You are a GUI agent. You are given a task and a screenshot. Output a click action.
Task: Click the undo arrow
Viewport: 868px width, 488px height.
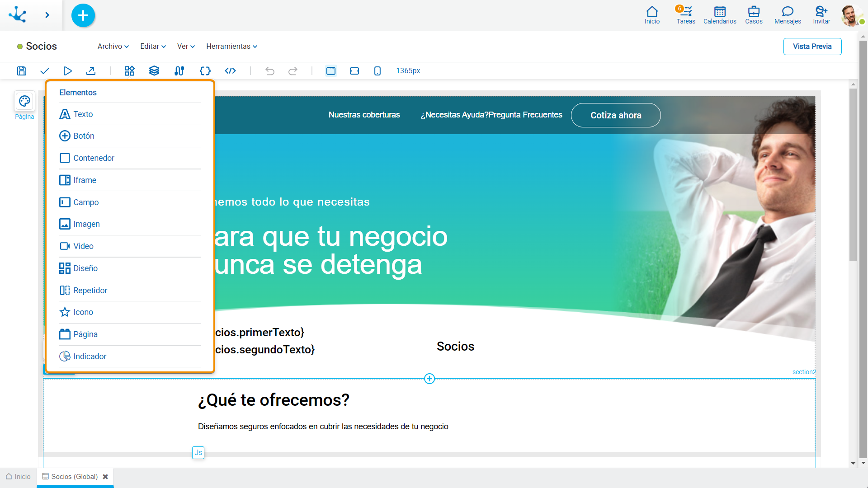tap(270, 70)
